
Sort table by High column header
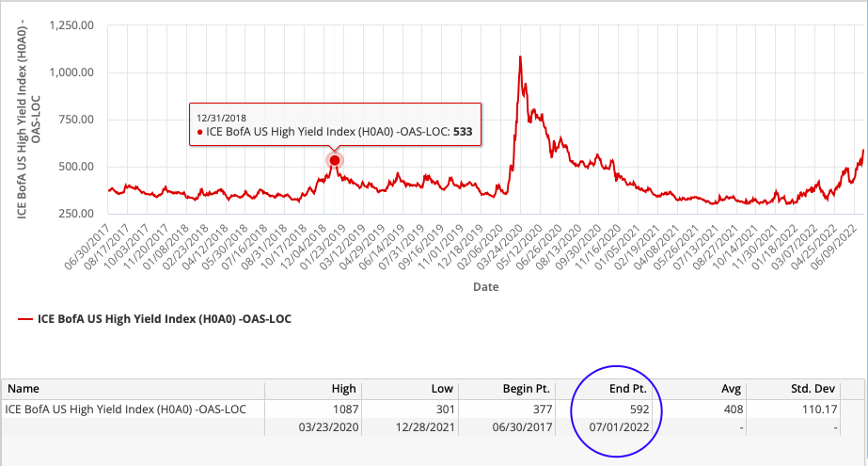point(313,389)
